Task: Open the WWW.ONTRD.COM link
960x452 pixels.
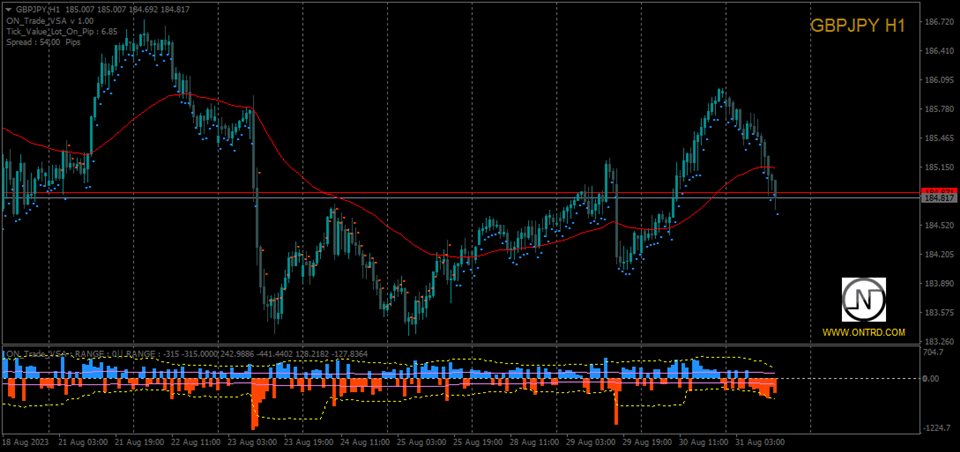Action: pyautogui.click(x=863, y=333)
